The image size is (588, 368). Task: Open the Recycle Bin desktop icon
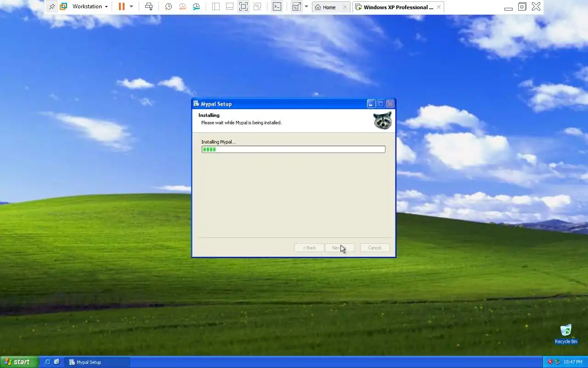(566, 334)
